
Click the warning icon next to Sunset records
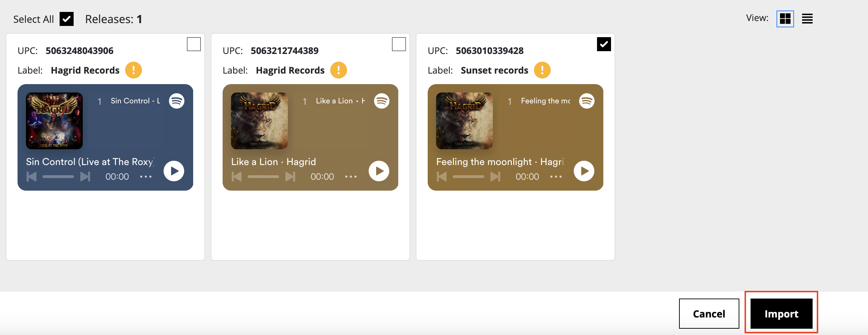pos(542,70)
